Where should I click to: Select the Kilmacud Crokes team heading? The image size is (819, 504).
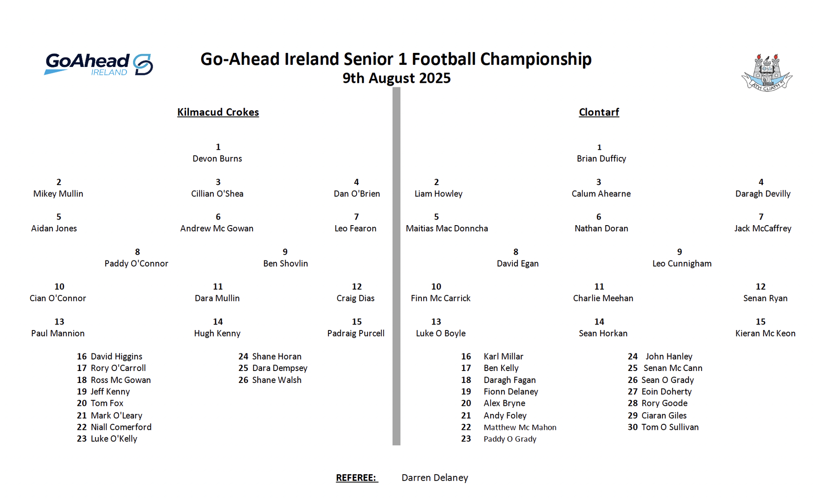(218, 112)
